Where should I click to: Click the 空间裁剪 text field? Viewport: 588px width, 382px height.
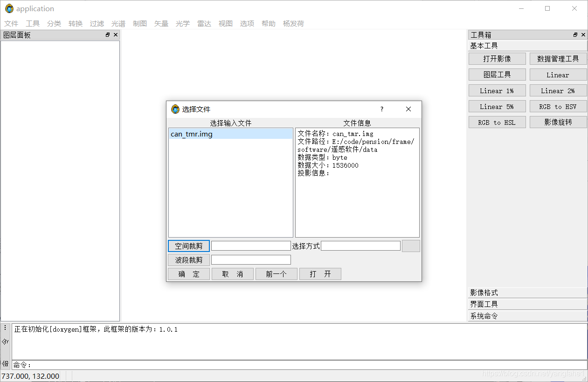click(x=251, y=246)
